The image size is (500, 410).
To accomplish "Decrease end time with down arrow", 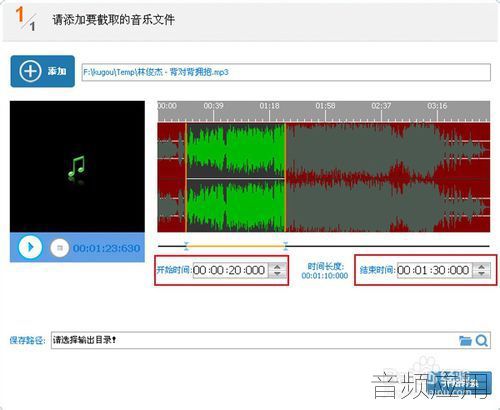I will pos(482,274).
